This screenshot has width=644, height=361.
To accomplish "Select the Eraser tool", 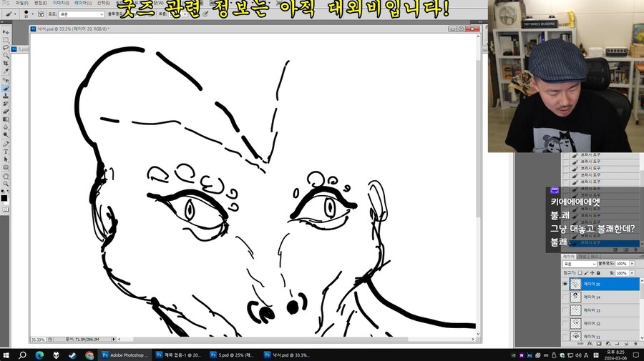I will point(6,112).
